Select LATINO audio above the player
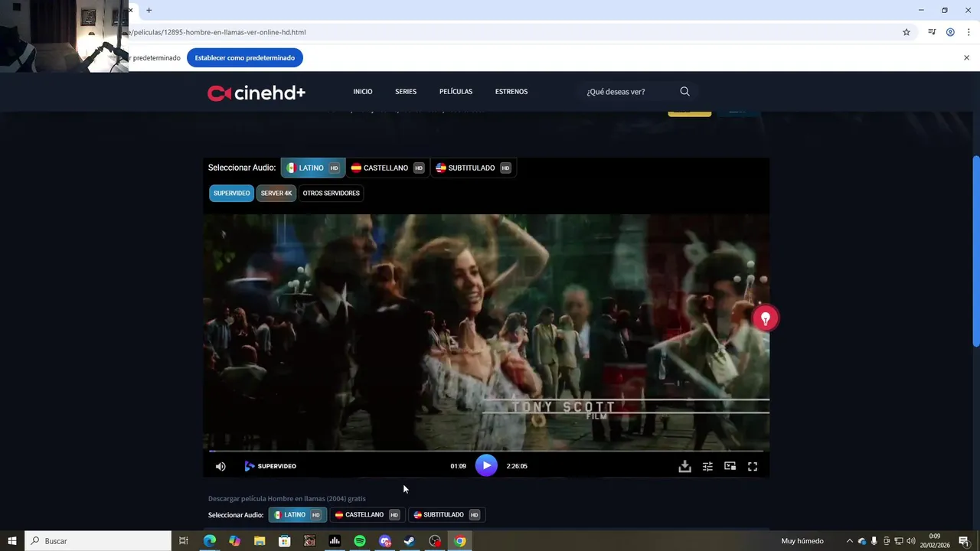This screenshot has width=980, height=551. tap(312, 168)
